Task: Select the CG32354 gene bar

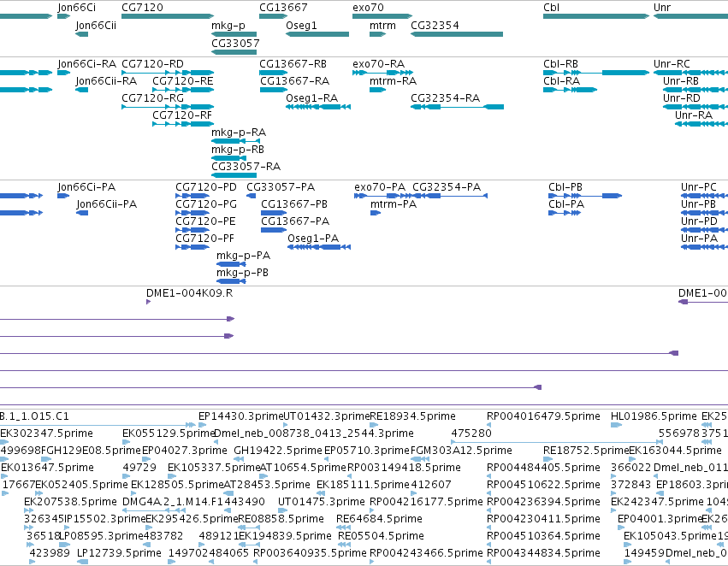Action: 457,34
